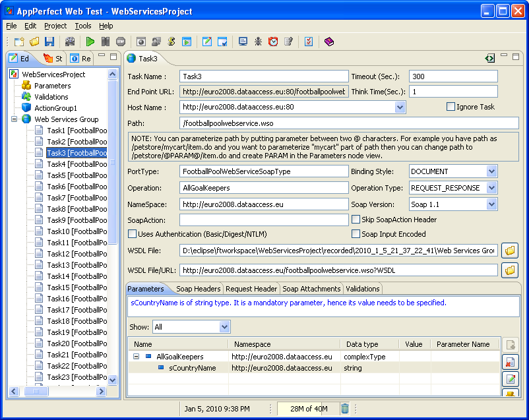The image size is (529, 420).
Task: Open the Tools menu
Action: point(82,26)
